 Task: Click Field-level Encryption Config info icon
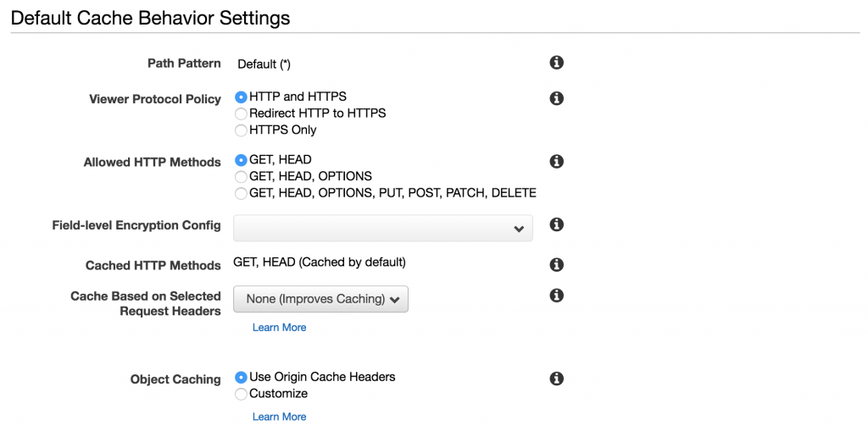557,224
